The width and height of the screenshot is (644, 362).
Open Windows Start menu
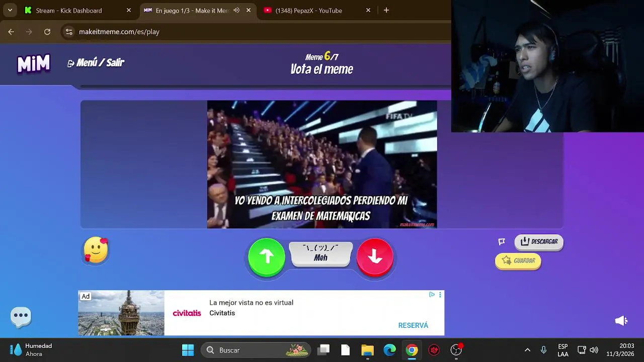tap(188, 350)
